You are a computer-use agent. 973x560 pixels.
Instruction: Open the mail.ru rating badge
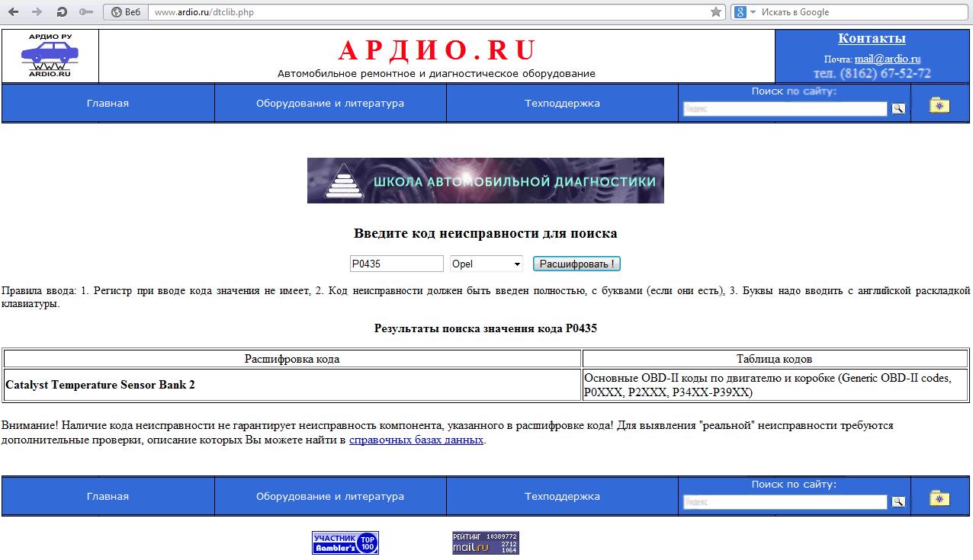pyautogui.click(x=485, y=542)
